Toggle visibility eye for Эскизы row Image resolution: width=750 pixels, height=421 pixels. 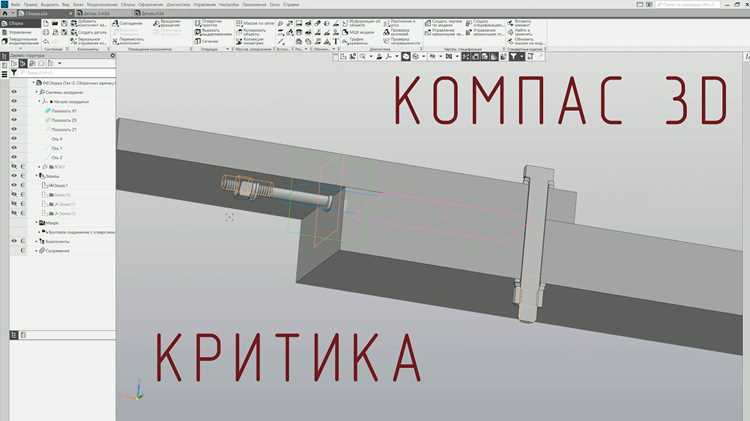tap(14, 176)
